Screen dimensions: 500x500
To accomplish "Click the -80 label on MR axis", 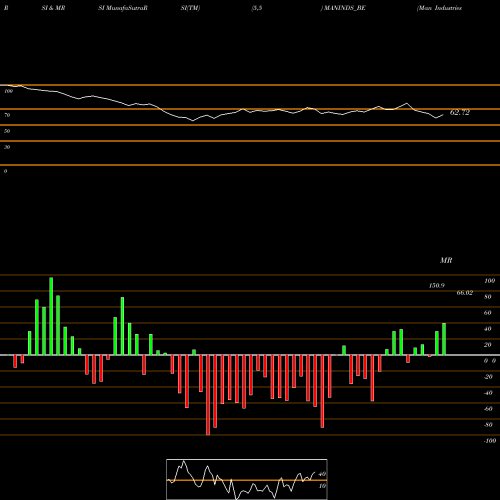I will pyautogui.click(x=488, y=425).
